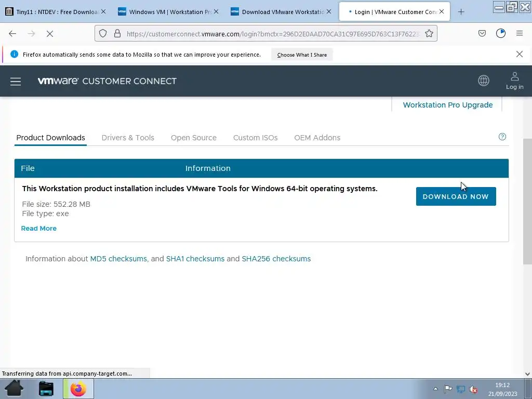Switch to the Tiny11 NTDEV tab
Image resolution: width=532 pixels, height=399 pixels.
click(56, 12)
